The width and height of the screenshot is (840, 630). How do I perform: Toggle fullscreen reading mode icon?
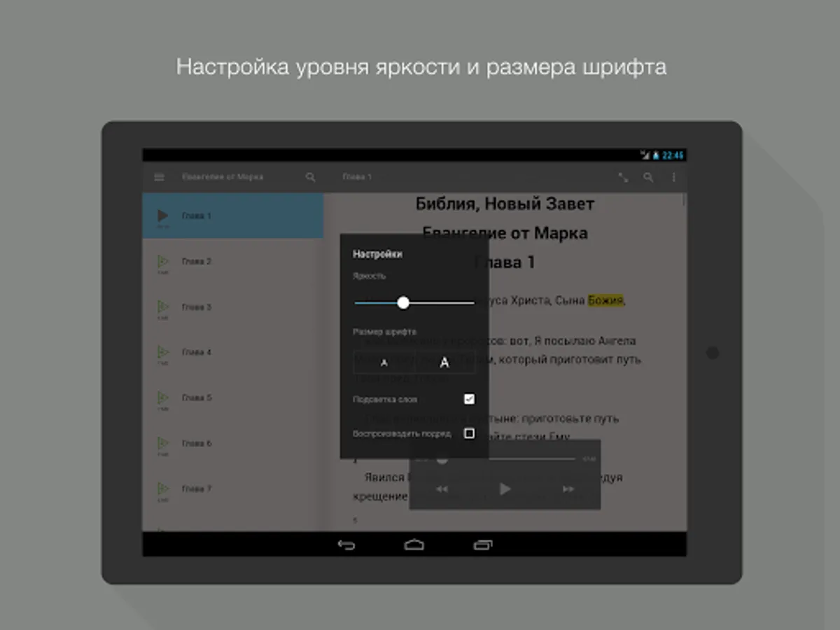tap(623, 177)
